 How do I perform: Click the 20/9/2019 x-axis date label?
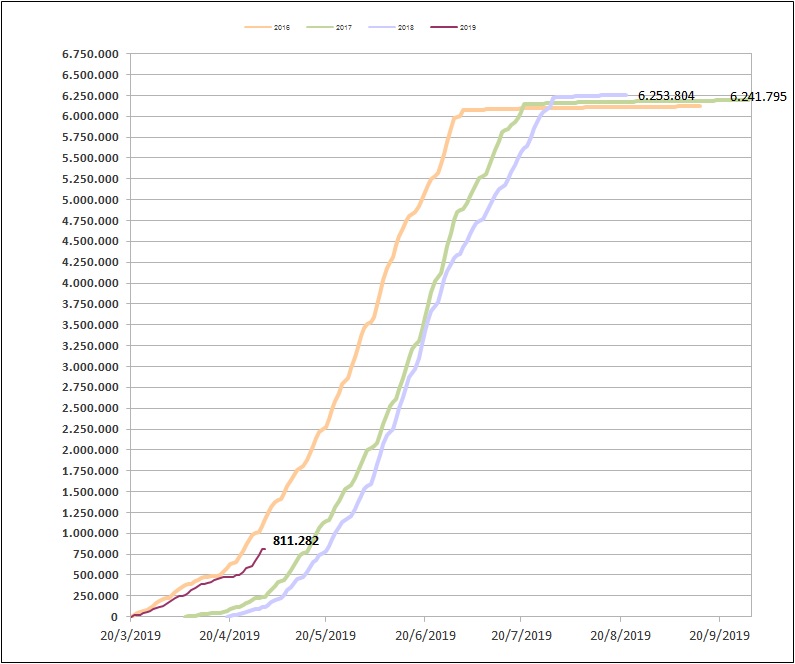pyautogui.click(x=719, y=635)
